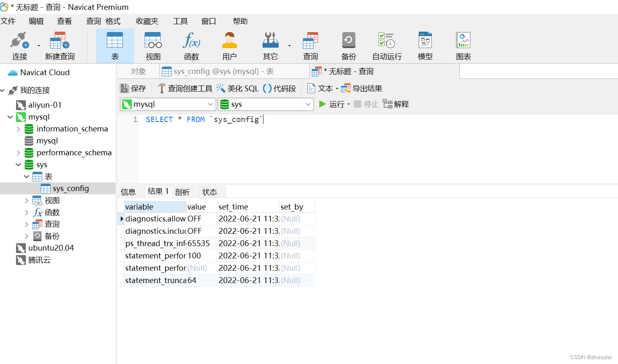Open Navicat Cloud in the sidebar
The height and width of the screenshot is (364, 618).
tap(39, 73)
